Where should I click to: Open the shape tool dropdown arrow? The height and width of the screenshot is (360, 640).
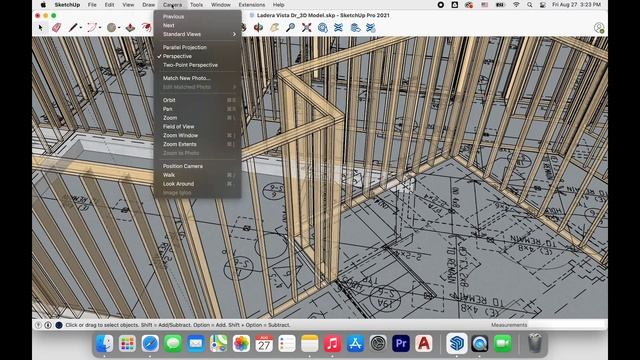pos(119,28)
